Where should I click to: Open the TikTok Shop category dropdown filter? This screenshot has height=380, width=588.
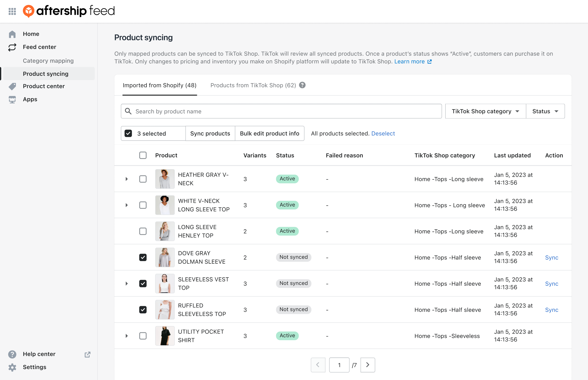pyautogui.click(x=485, y=111)
